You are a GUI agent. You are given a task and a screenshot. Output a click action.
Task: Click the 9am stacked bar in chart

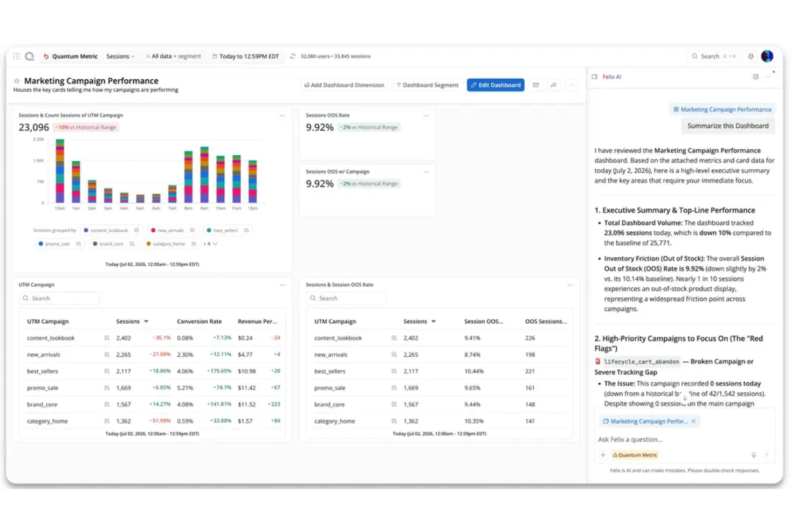204,175
